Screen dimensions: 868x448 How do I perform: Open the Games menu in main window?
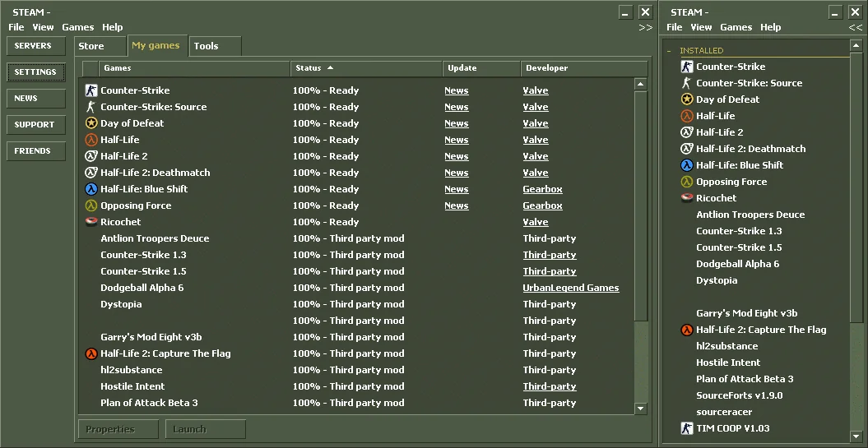78,27
